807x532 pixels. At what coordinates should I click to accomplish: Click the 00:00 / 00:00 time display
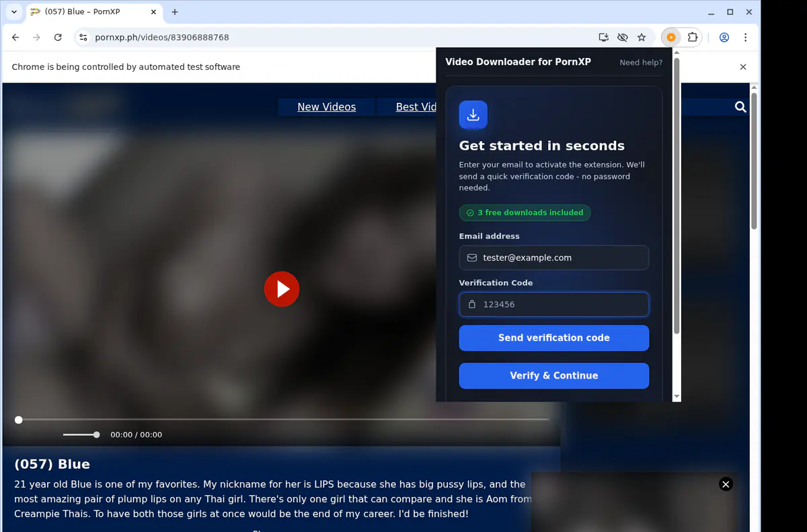click(x=137, y=434)
